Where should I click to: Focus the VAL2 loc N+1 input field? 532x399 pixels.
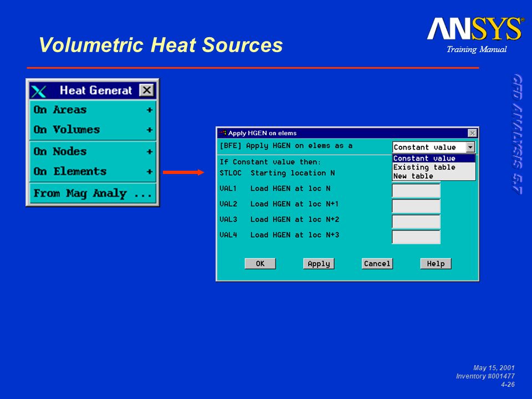point(416,206)
